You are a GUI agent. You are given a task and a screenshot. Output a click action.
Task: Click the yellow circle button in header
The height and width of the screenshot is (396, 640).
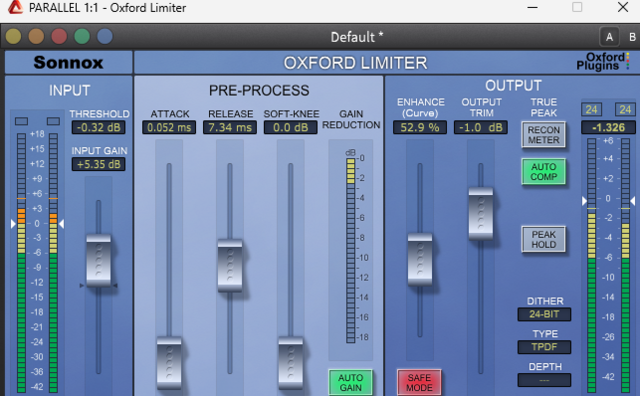click(13, 36)
